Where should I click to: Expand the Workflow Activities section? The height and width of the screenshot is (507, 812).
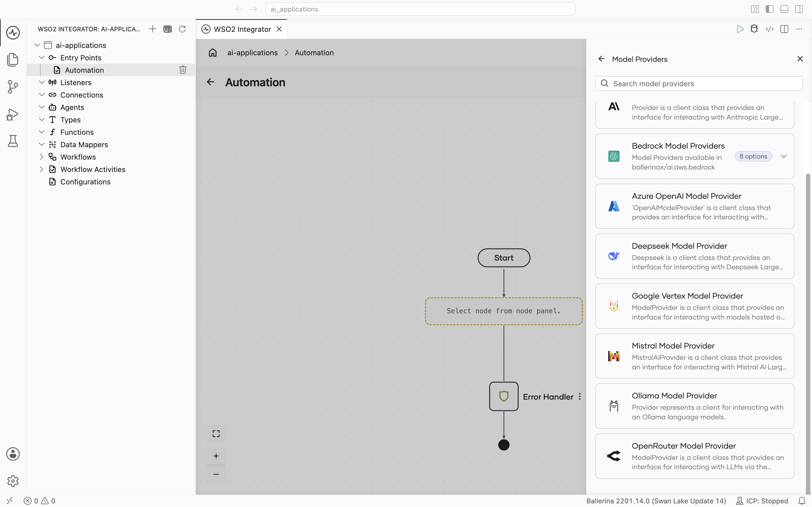tap(41, 169)
